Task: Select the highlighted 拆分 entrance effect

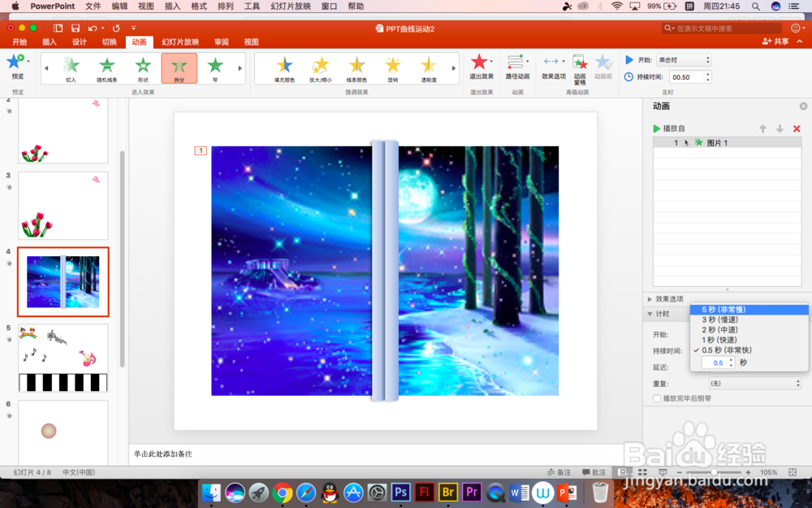Action: [x=179, y=68]
